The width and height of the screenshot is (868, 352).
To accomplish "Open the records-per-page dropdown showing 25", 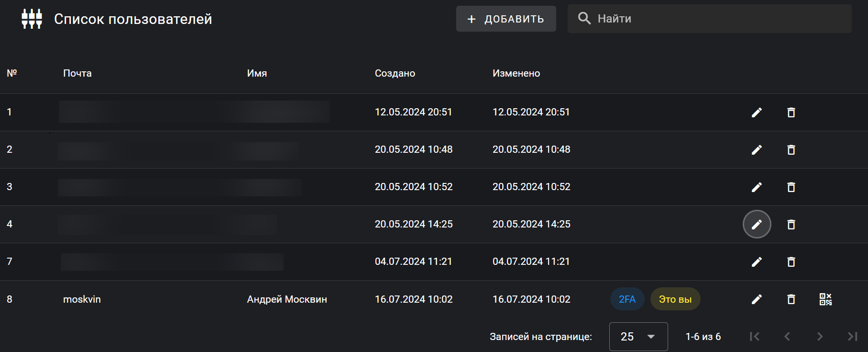I will (x=638, y=337).
